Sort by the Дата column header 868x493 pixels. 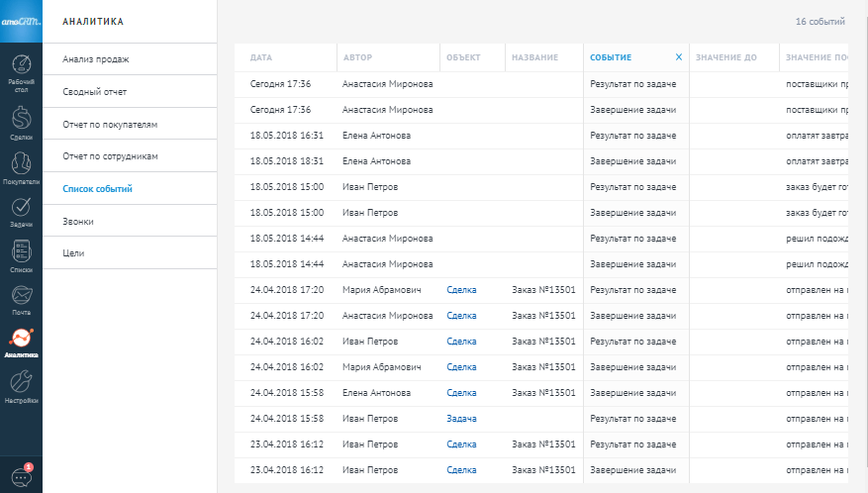pos(261,57)
